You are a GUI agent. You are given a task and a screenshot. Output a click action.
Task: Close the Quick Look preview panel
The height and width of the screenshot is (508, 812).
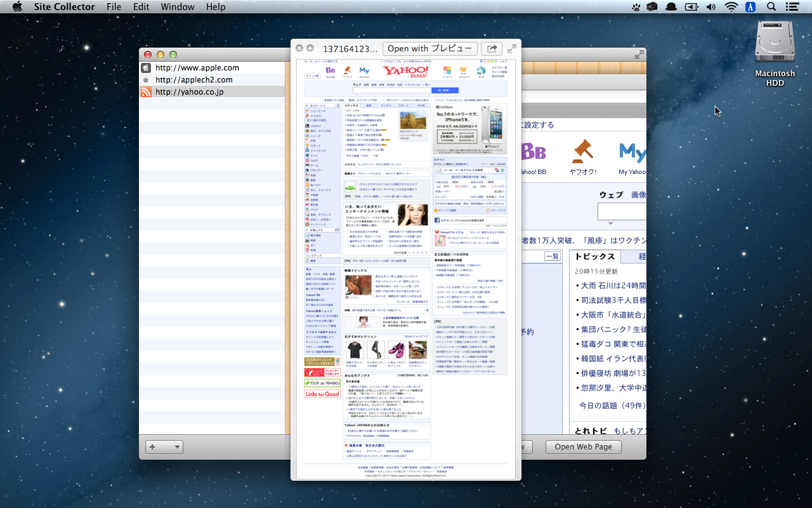pyautogui.click(x=299, y=48)
